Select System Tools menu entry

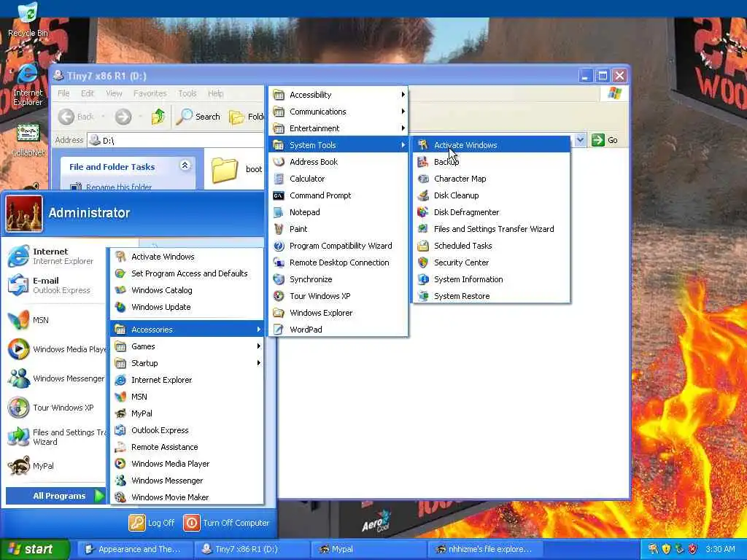[338, 145]
